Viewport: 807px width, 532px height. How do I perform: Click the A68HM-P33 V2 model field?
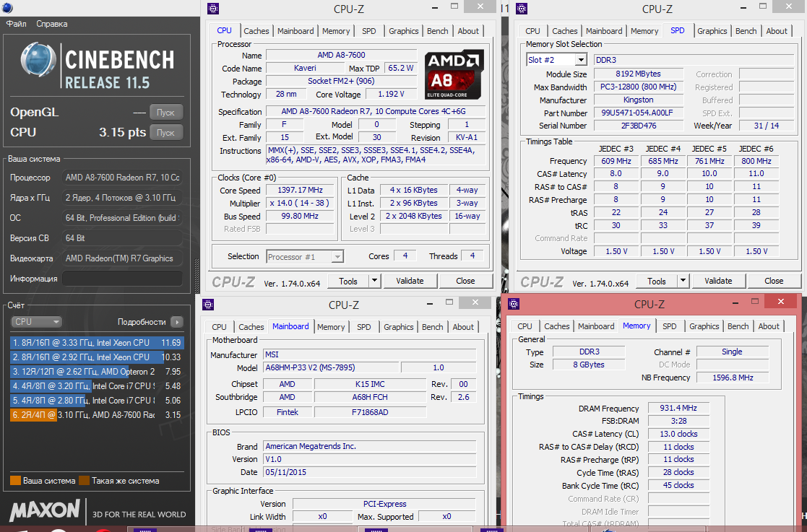(x=332, y=367)
